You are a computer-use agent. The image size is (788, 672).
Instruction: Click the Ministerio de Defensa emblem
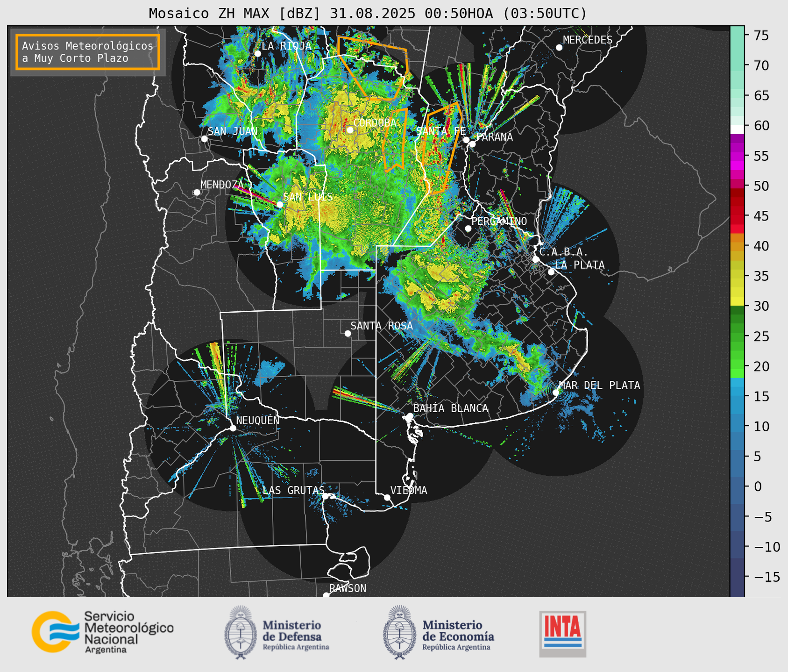241,632
